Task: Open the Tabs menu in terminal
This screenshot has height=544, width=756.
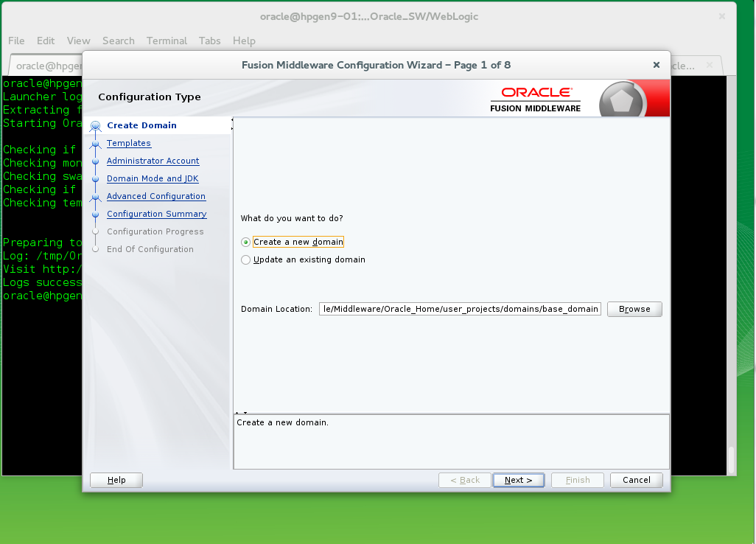Action: 209,41
